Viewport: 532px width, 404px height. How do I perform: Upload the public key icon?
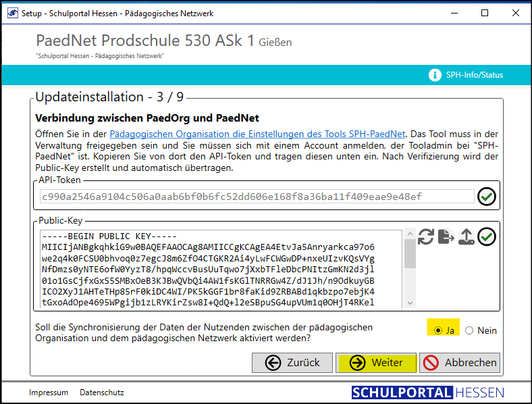[467, 236]
